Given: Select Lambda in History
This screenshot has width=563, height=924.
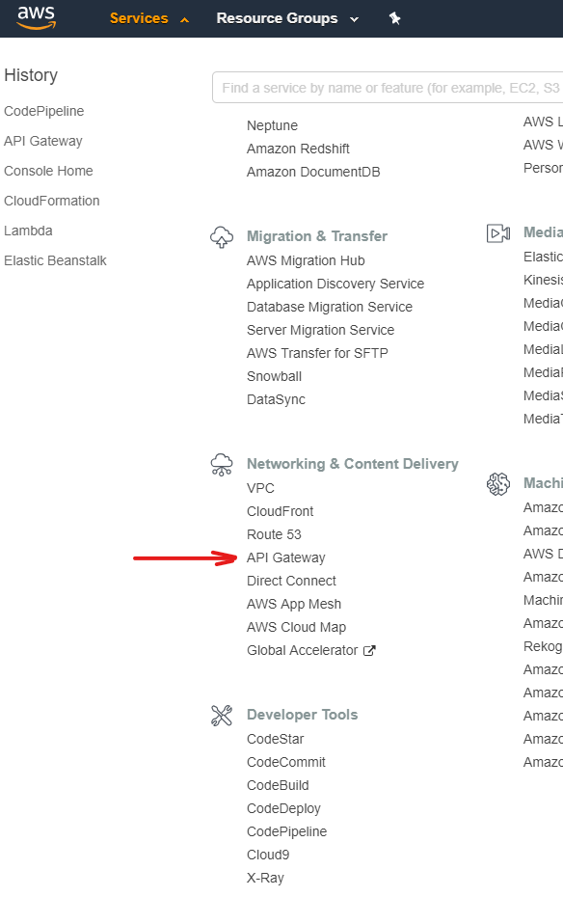Looking at the screenshot, I should 28,231.
